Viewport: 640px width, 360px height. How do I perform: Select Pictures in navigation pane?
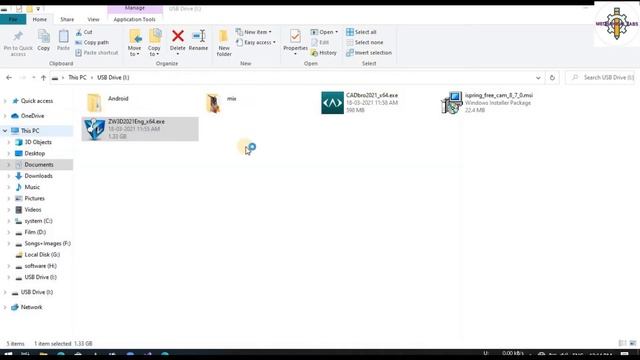tap(34, 198)
